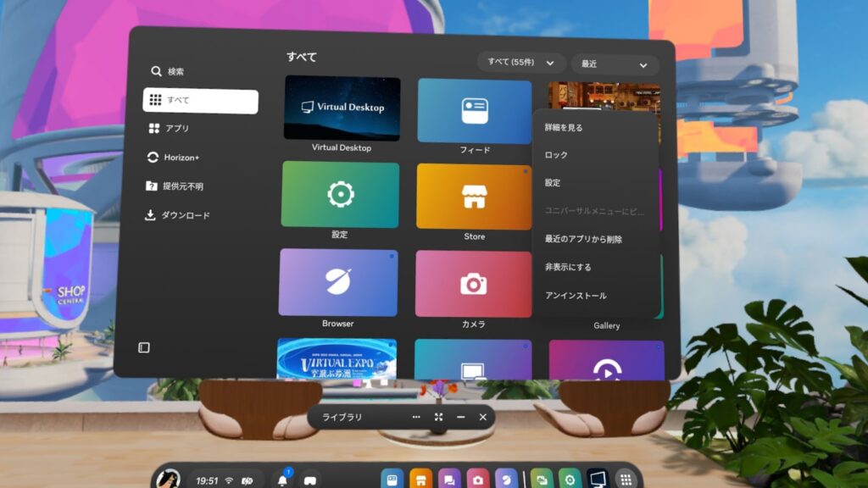The image size is (868, 488).
Task: Select アンインストール in the context menu
Action: pos(576,296)
